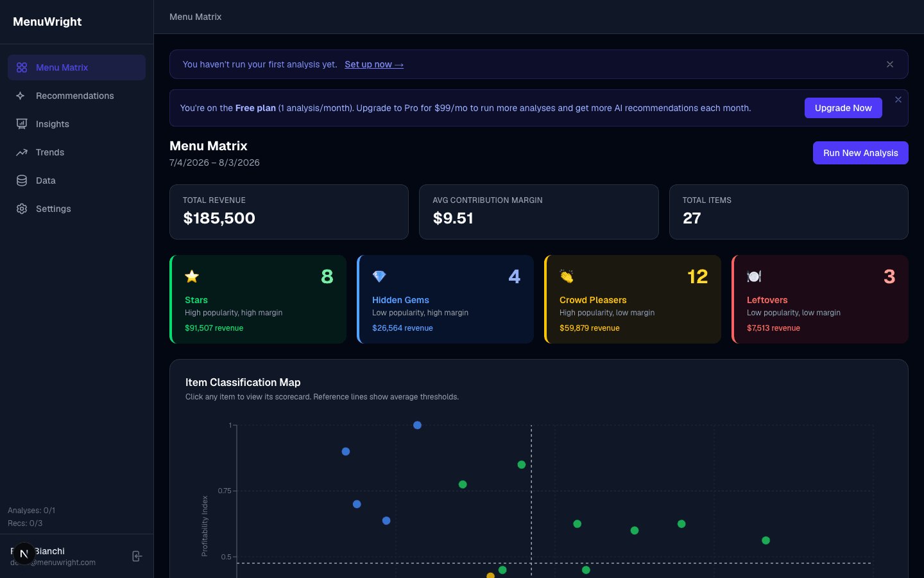This screenshot has height=578, width=924.
Task: Click the Trends arrow icon
Action: click(x=22, y=152)
